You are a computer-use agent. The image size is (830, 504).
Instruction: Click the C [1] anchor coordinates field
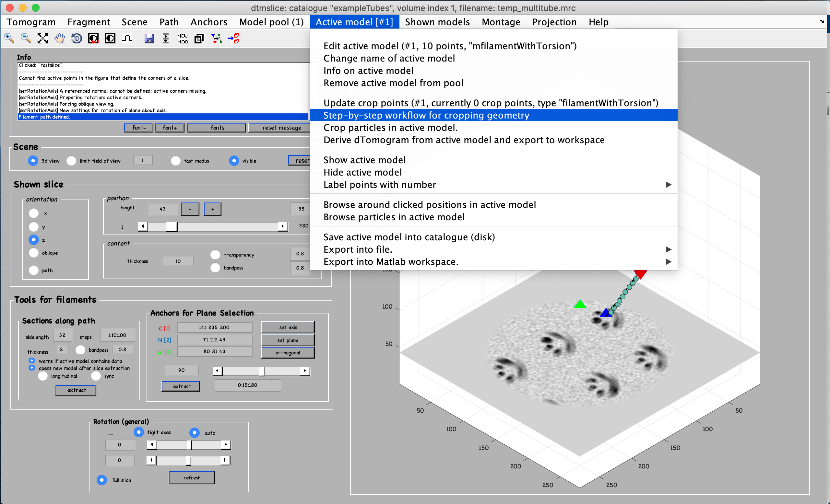tap(215, 327)
